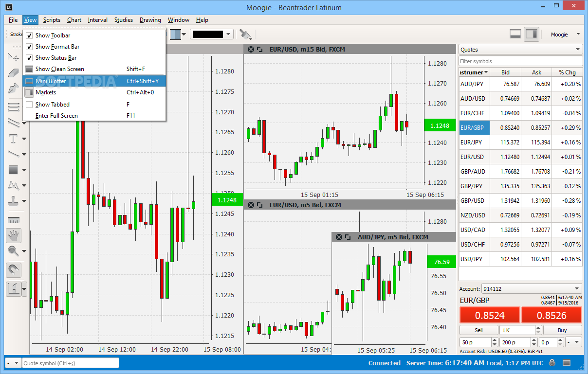
Task: Click the lock icon in status bar
Action: pos(552,363)
